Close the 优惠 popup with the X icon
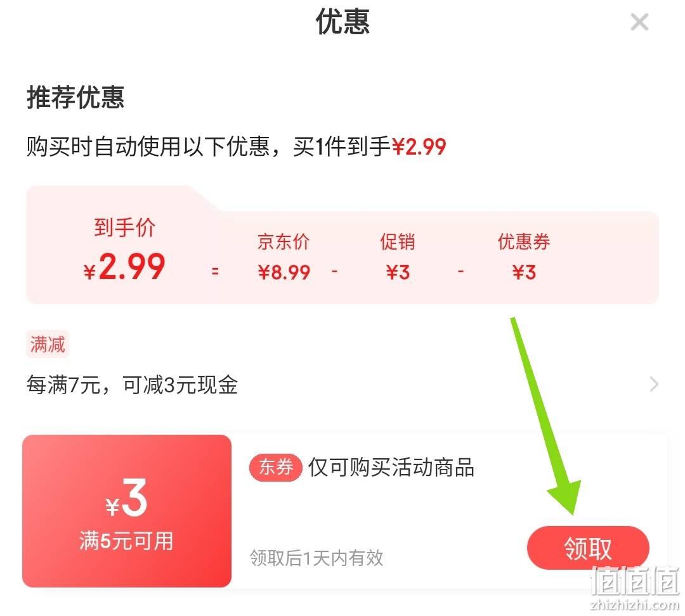Screen dimensions: 685x616 (x=639, y=22)
